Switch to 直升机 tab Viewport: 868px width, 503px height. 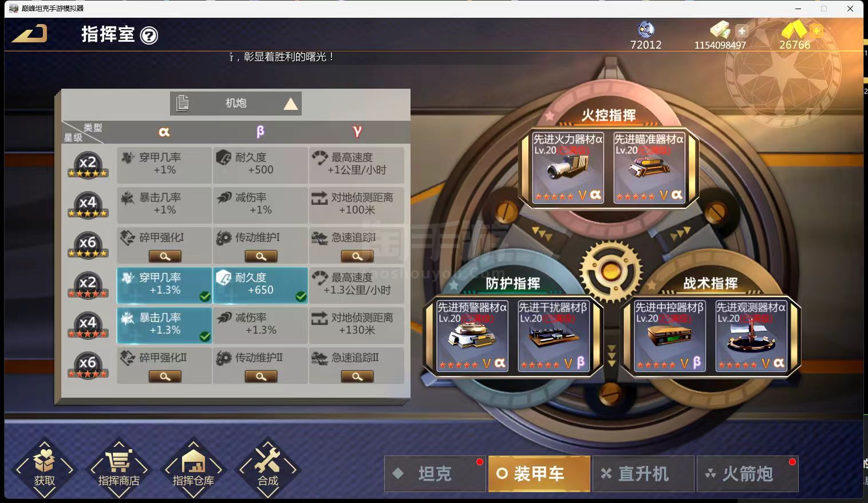(644, 474)
